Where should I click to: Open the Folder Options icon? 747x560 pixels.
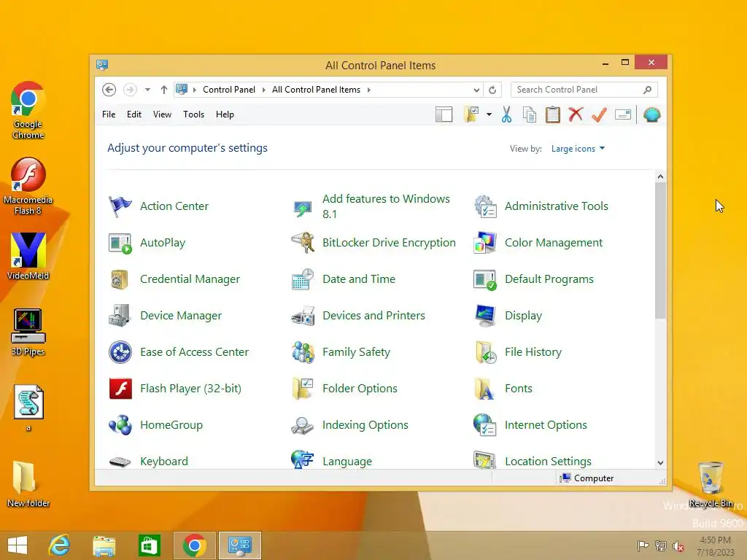tap(303, 389)
